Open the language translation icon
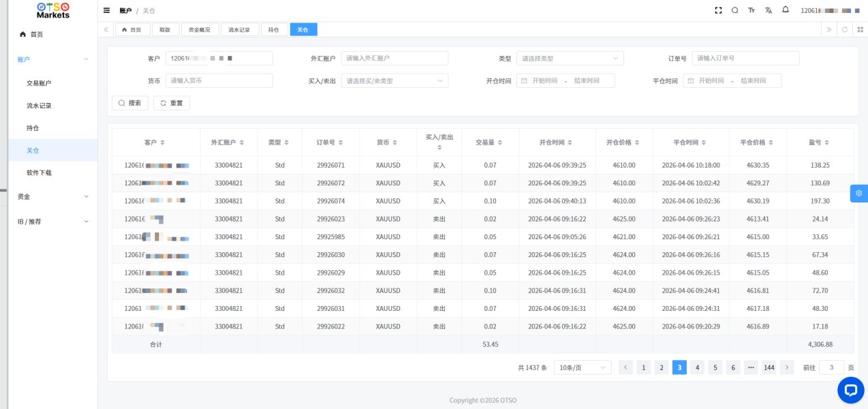 point(769,10)
